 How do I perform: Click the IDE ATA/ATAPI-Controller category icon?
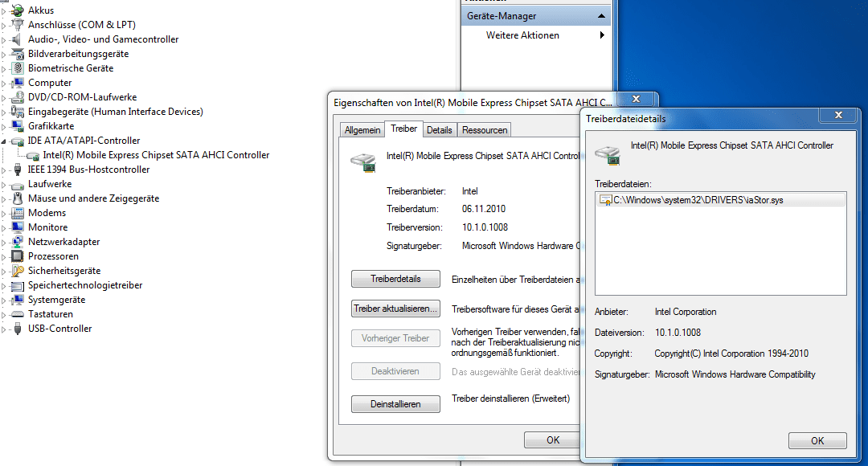(18, 141)
